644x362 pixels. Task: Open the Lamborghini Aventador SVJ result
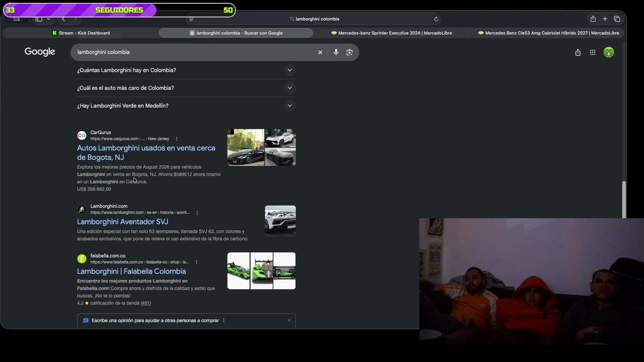[122, 222]
